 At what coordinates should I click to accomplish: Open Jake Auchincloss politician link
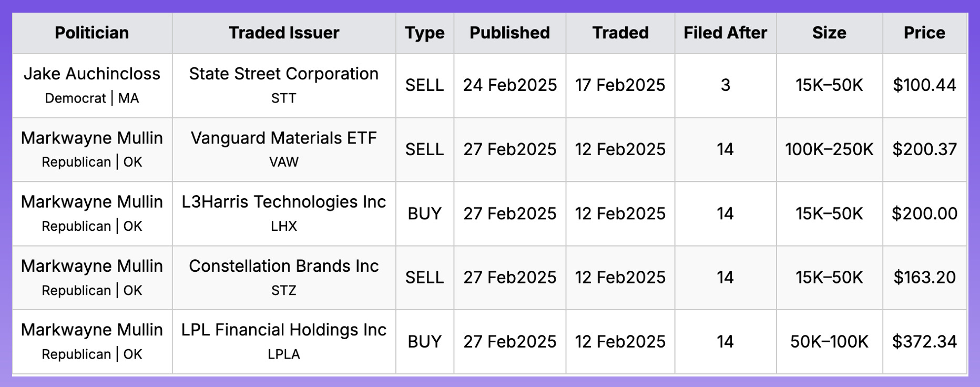[x=91, y=74]
